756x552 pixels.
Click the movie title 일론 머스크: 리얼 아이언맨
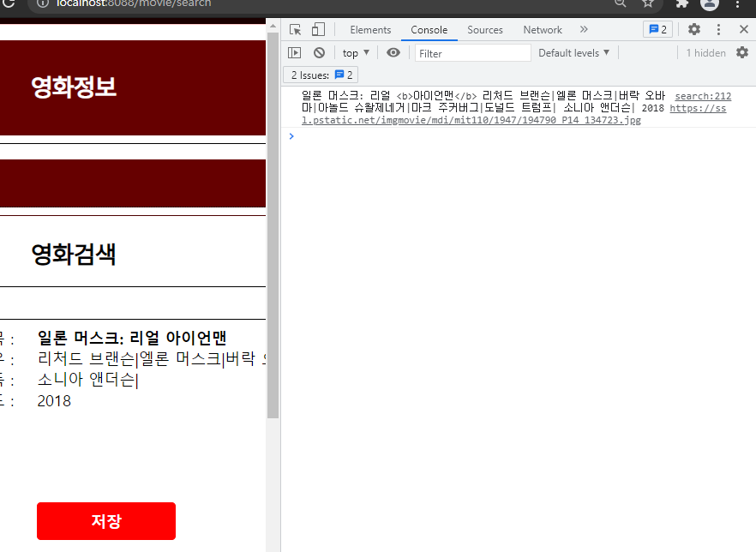(132, 338)
